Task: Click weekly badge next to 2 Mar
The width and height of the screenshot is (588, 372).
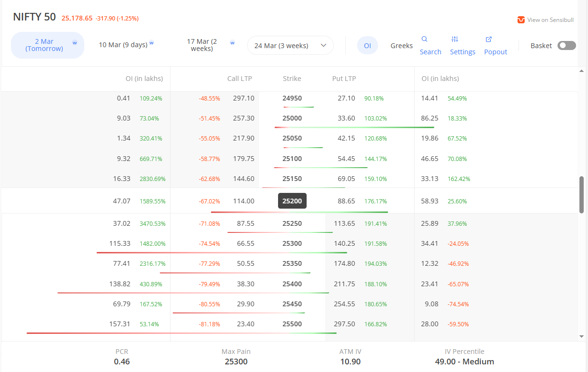Action: click(75, 43)
